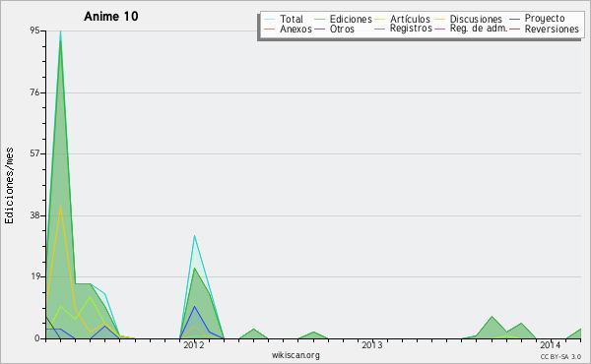Click the chart title Anime 10

click(x=110, y=16)
